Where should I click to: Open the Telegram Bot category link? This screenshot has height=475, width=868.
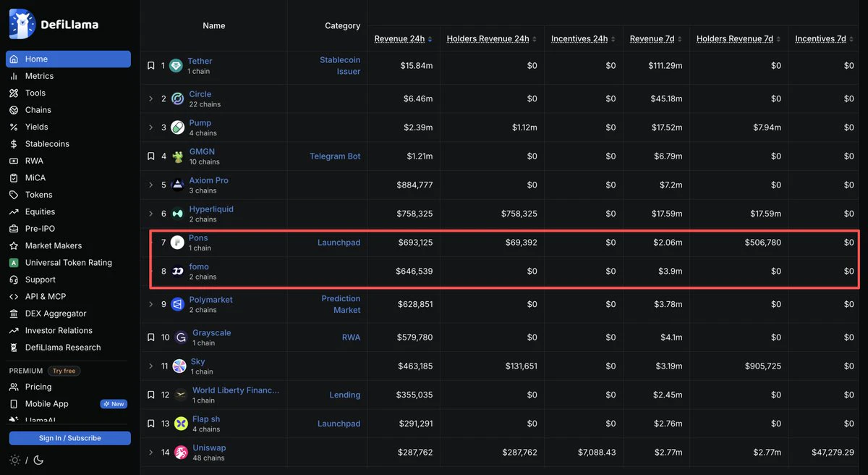coord(335,156)
